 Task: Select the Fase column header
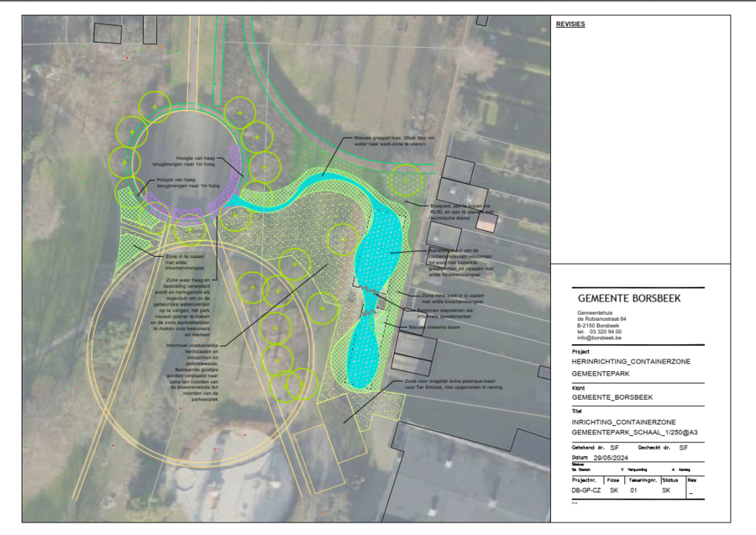[613, 480]
